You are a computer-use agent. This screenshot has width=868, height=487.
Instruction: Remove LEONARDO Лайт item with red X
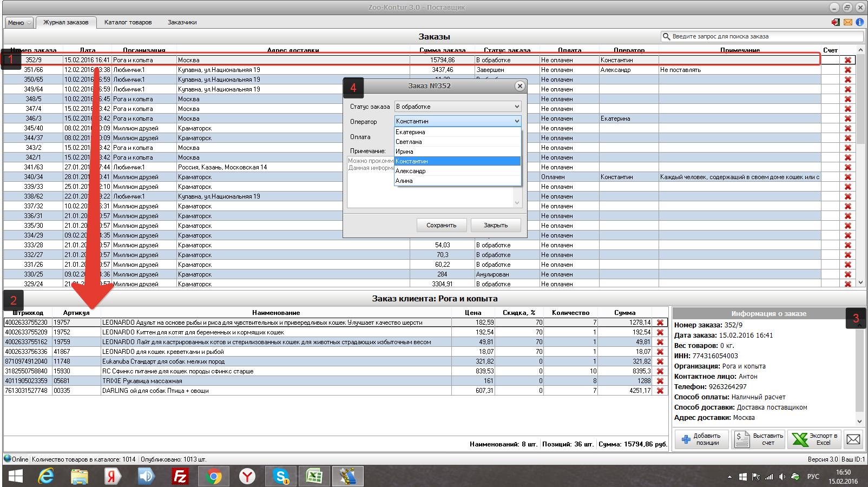pos(660,342)
